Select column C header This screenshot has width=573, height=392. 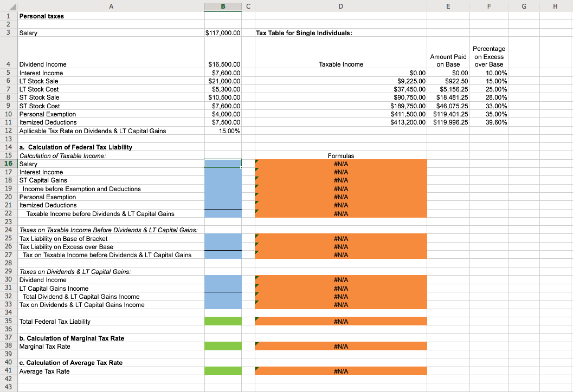(x=248, y=6)
